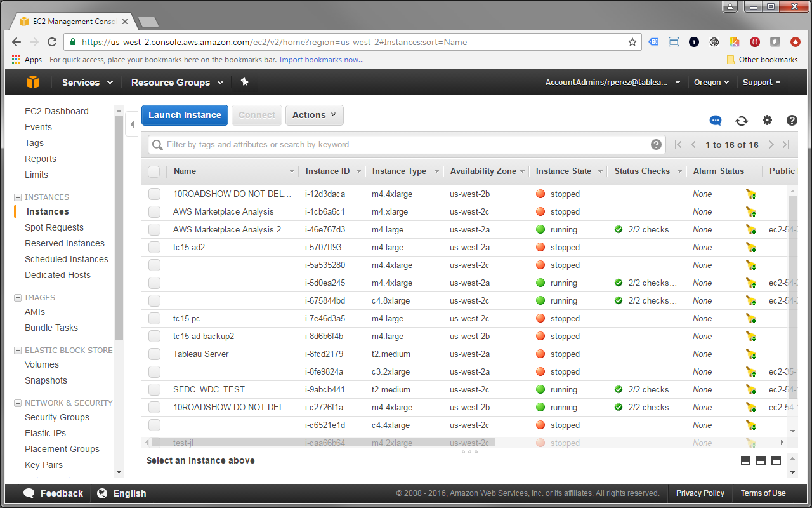Image resolution: width=812 pixels, height=508 pixels.
Task: Bookmark this page with the star icon
Action: [x=632, y=42]
